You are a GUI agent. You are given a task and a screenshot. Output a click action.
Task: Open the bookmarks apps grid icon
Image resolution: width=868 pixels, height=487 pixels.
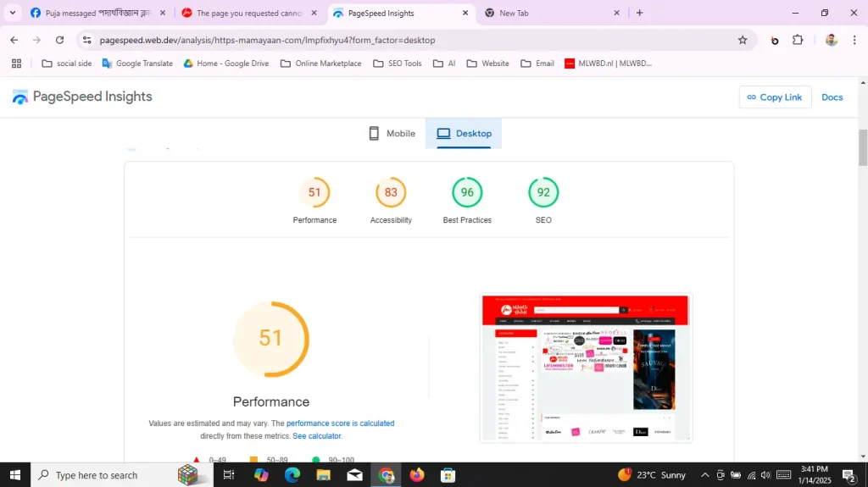pos(16,64)
